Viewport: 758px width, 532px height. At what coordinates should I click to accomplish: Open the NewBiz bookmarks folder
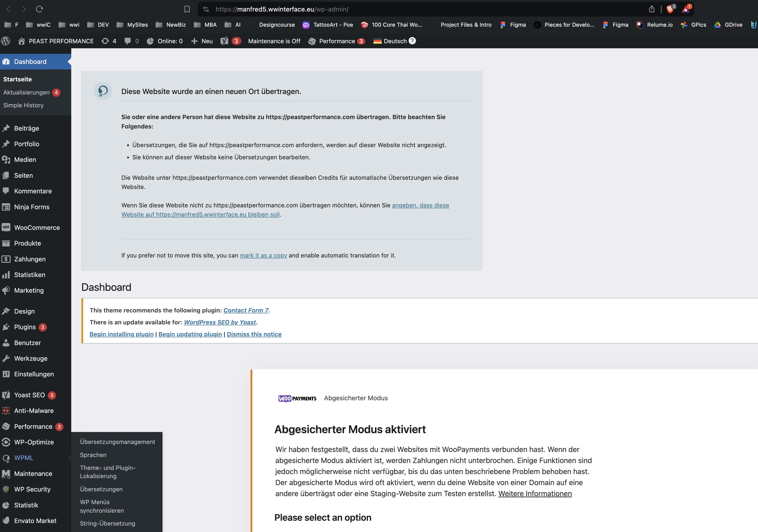point(170,25)
